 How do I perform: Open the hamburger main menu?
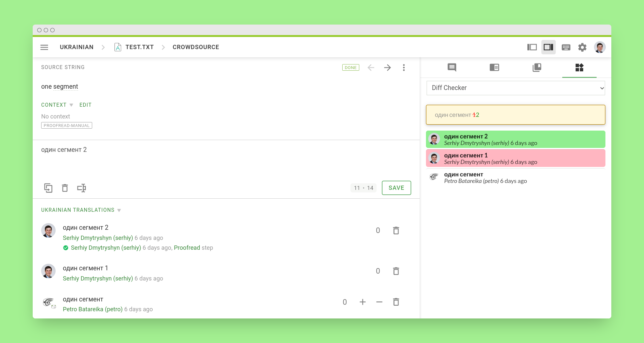pyautogui.click(x=44, y=47)
